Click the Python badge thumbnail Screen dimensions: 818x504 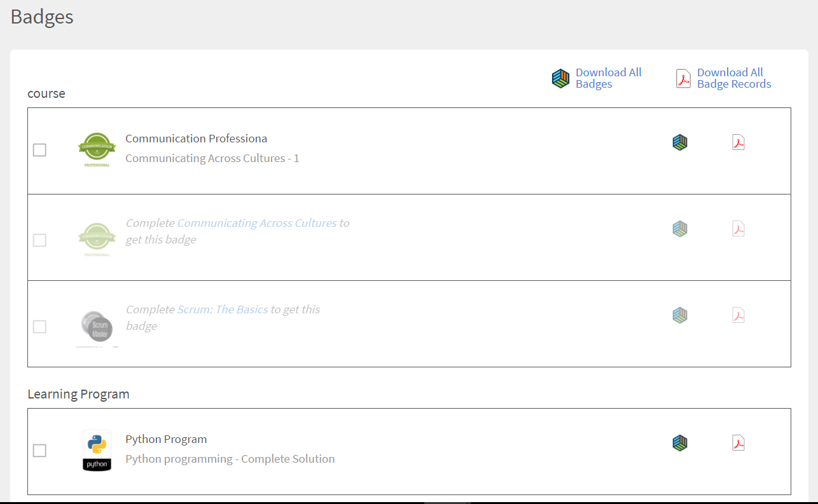point(97,451)
